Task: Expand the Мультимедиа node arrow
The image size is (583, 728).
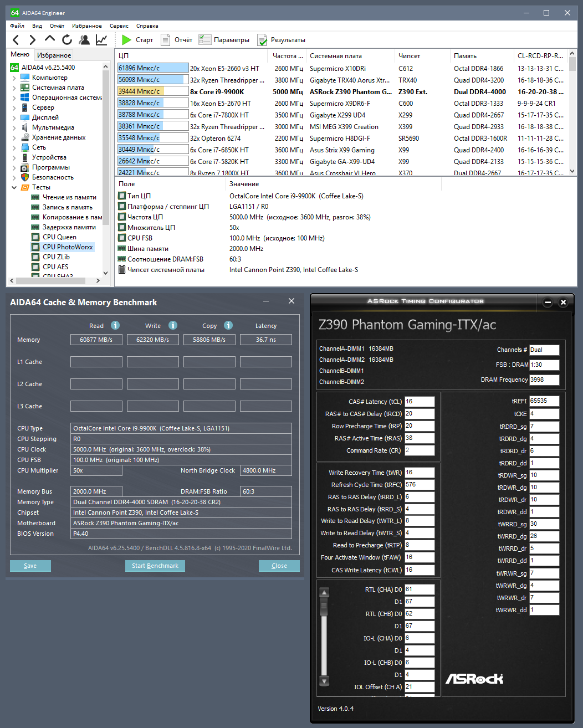Action: click(x=14, y=127)
